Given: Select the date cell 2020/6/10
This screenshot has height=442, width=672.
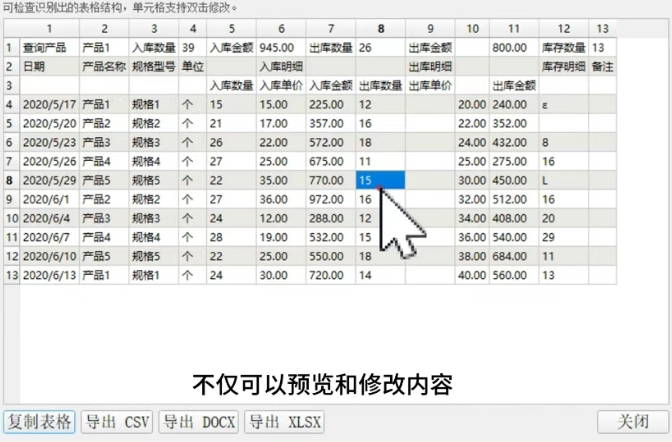Looking at the screenshot, I should click(x=49, y=256).
